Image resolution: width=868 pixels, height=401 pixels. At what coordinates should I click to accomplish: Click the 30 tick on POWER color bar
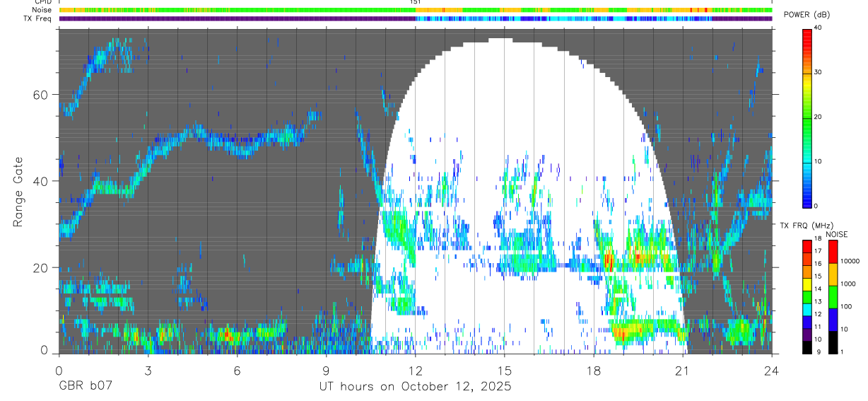816,72
